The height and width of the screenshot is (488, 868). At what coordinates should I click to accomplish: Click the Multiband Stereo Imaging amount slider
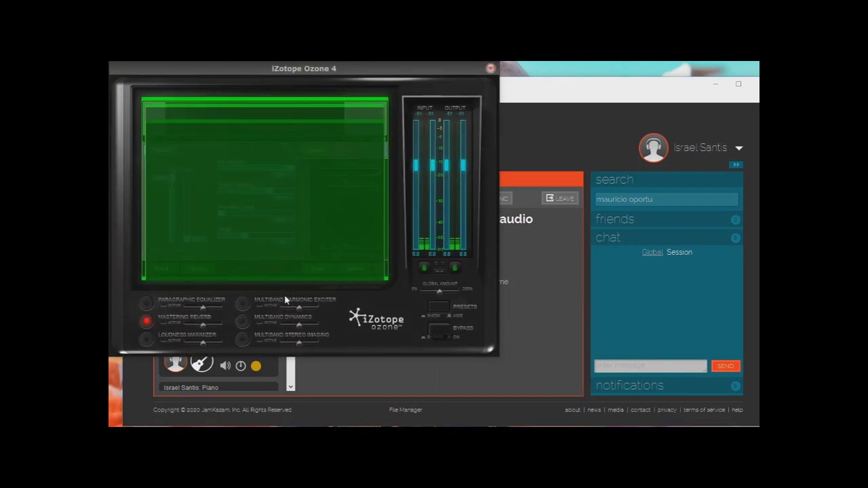point(299,342)
